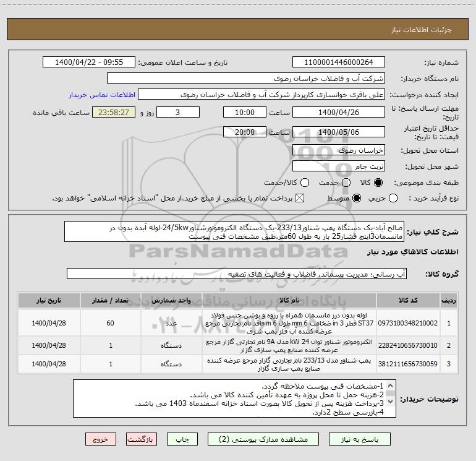Click the الکتروموتور شناور 24 kW item name
This screenshot has height=461, width=476.
pyautogui.click(x=289, y=345)
